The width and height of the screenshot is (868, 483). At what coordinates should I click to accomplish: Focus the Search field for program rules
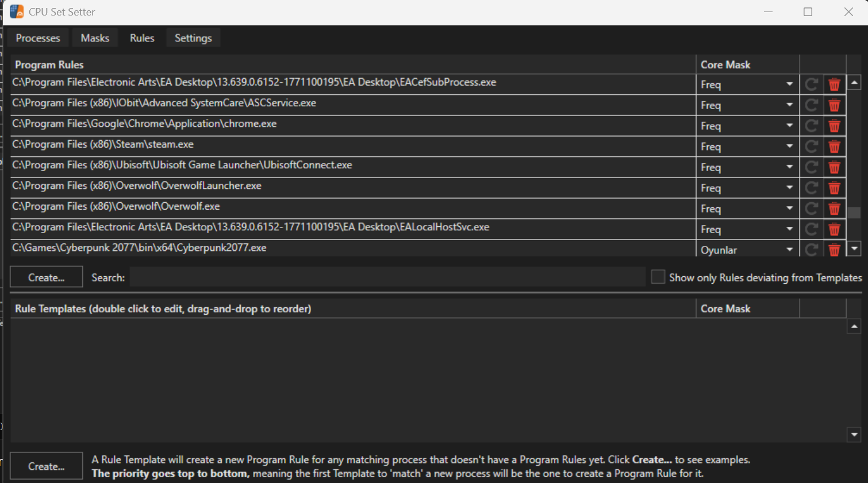(387, 277)
